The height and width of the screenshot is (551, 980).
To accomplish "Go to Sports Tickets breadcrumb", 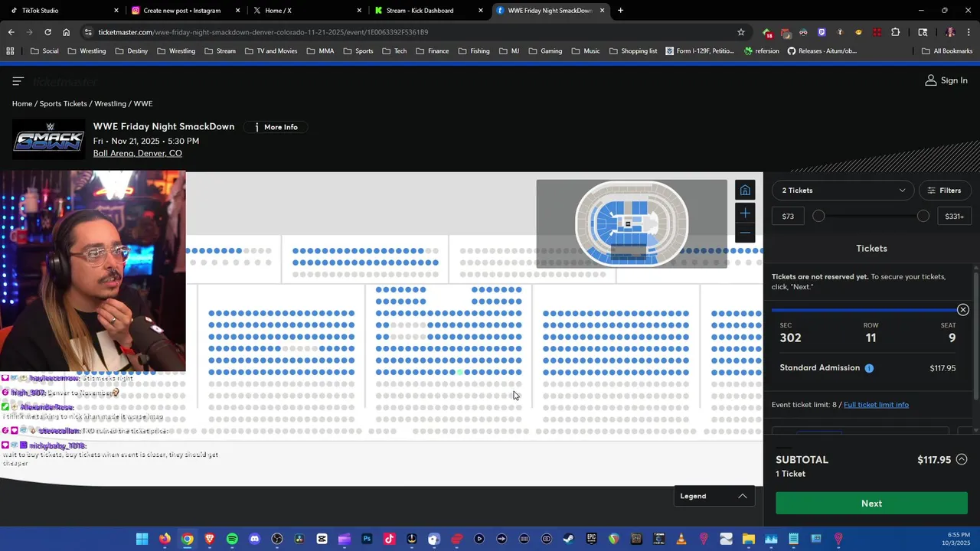I will click(x=64, y=104).
